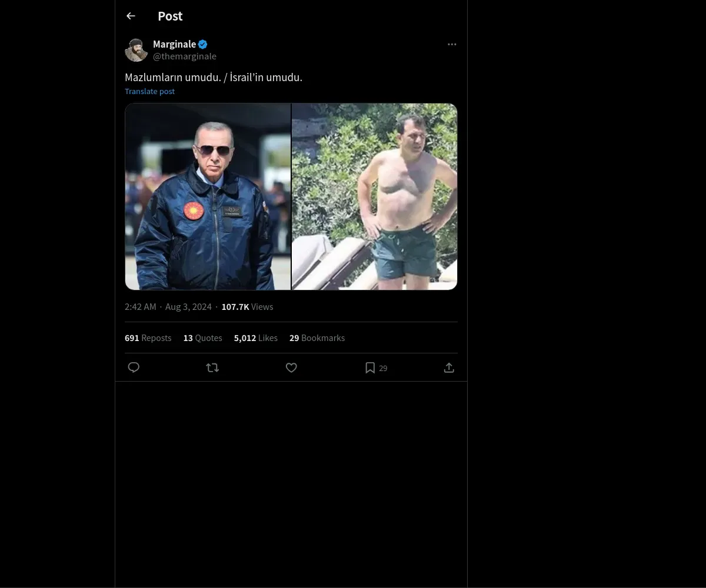Click the share upload icon
This screenshot has height=588, width=706.
click(x=449, y=367)
